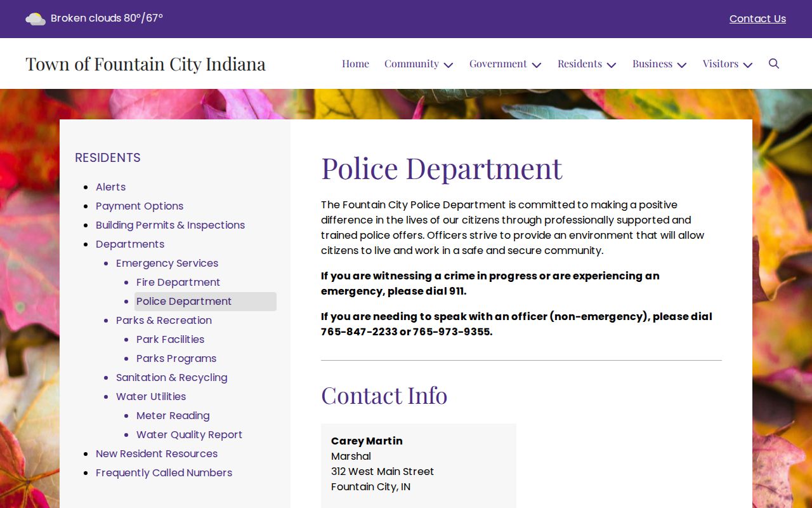Open the Departments sidebar link
Screen dimensions: 812x508
(130, 244)
